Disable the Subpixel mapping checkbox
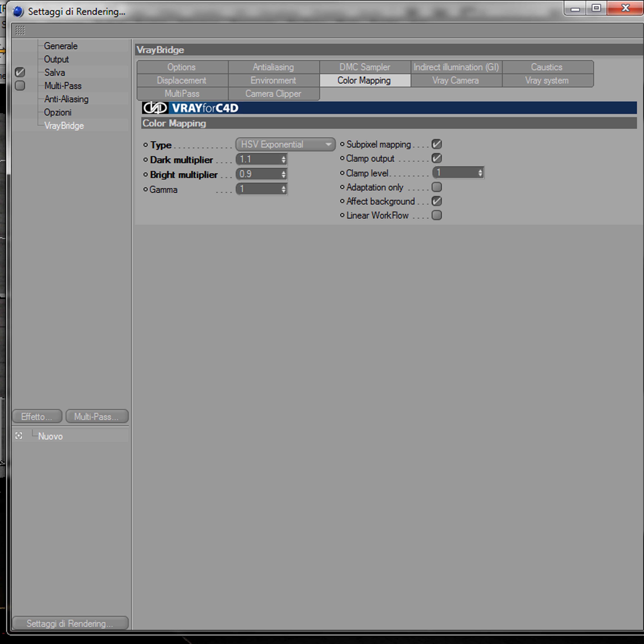644x644 pixels. coord(436,144)
